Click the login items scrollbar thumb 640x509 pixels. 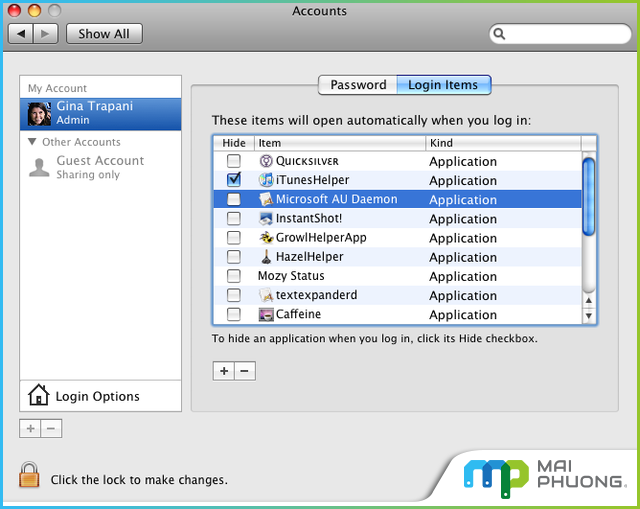coord(588,196)
